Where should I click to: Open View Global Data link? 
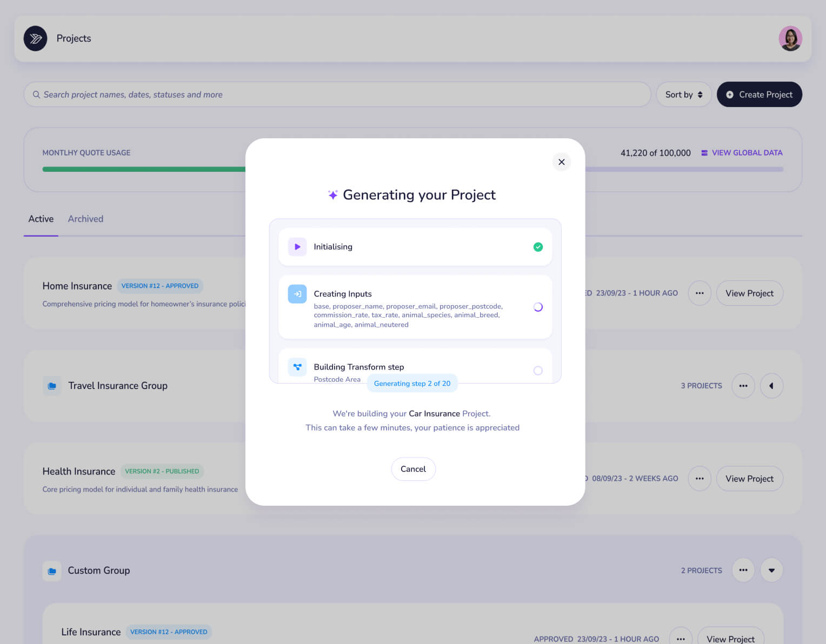(x=742, y=153)
